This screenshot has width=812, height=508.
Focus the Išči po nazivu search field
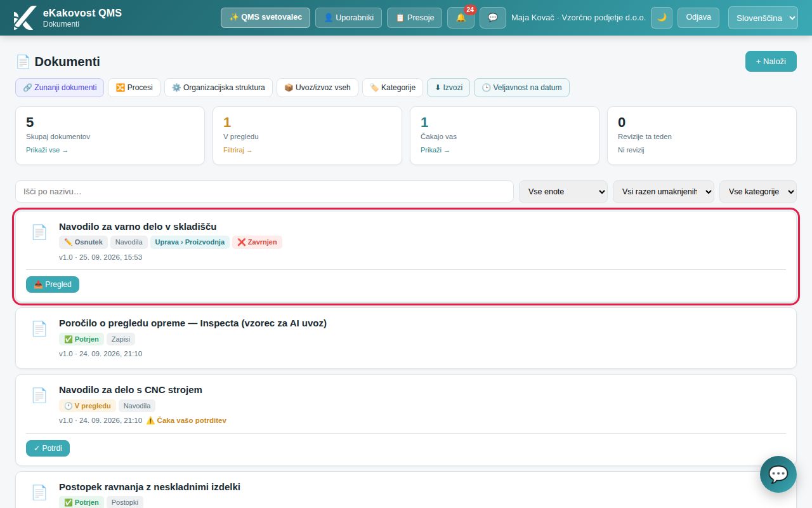(265, 192)
